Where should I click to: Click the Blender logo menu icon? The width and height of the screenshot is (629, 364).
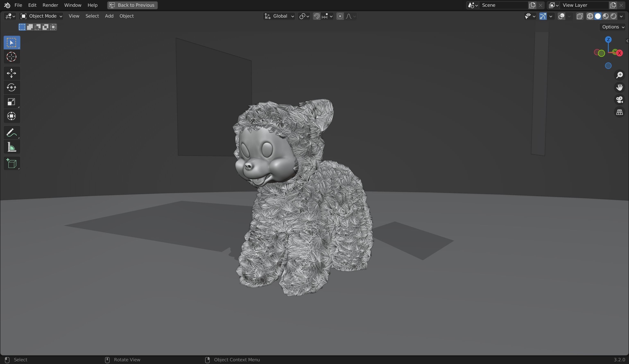7,5
